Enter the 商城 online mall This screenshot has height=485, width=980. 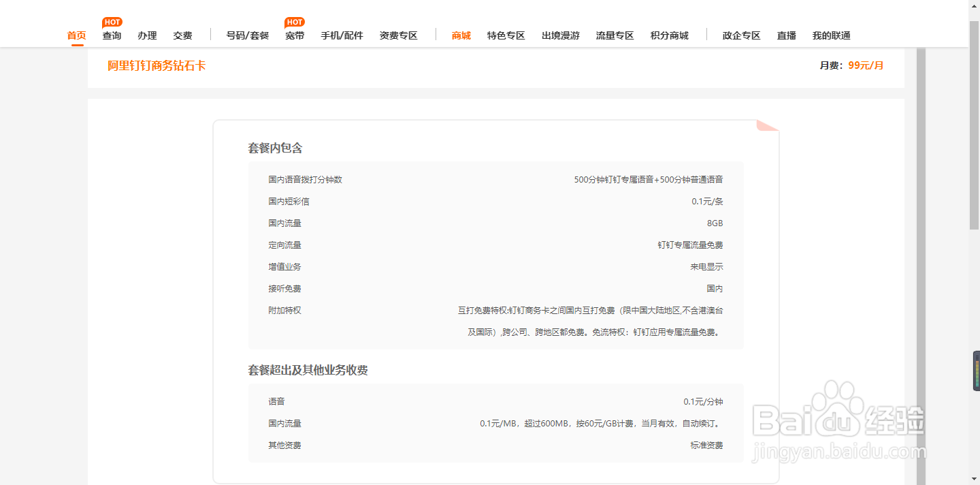click(x=459, y=35)
